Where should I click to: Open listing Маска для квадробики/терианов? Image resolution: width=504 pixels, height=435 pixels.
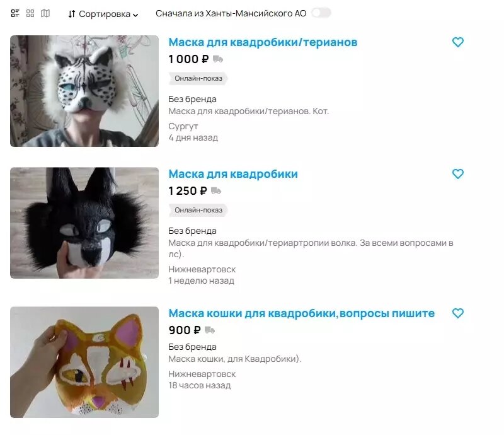[263, 42]
